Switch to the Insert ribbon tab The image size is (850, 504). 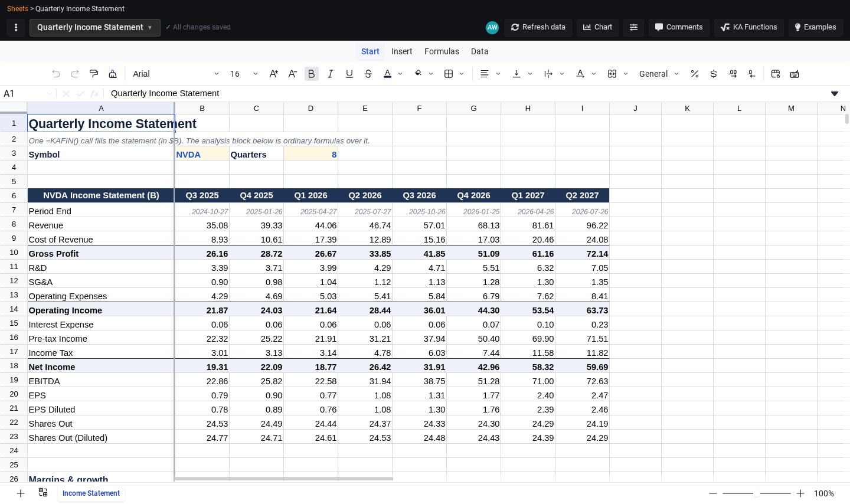click(x=402, y=51)
